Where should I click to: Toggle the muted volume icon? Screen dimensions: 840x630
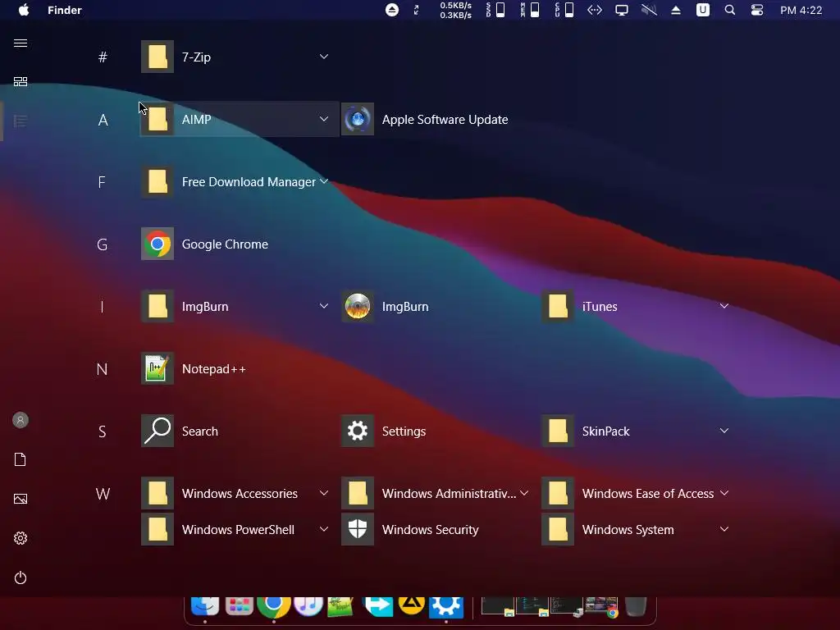649,10
